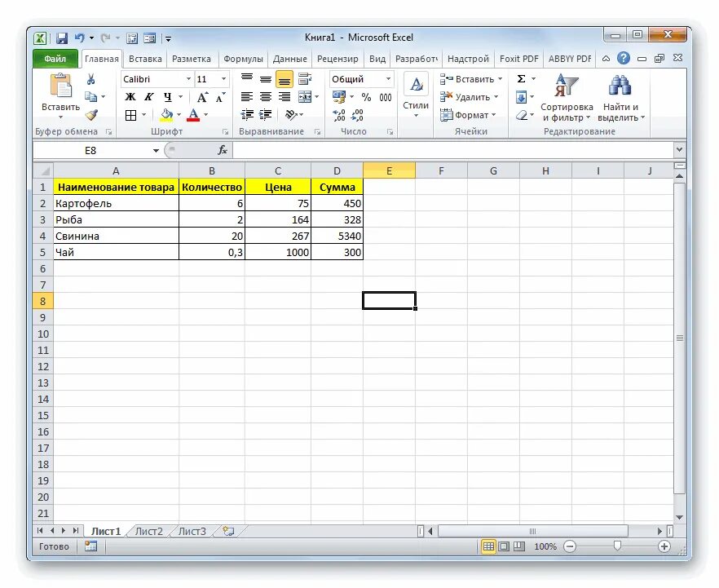Click the Найти и выделить binoculars icon
This screenshot has width=719, height=588.
tap(620, 86)
